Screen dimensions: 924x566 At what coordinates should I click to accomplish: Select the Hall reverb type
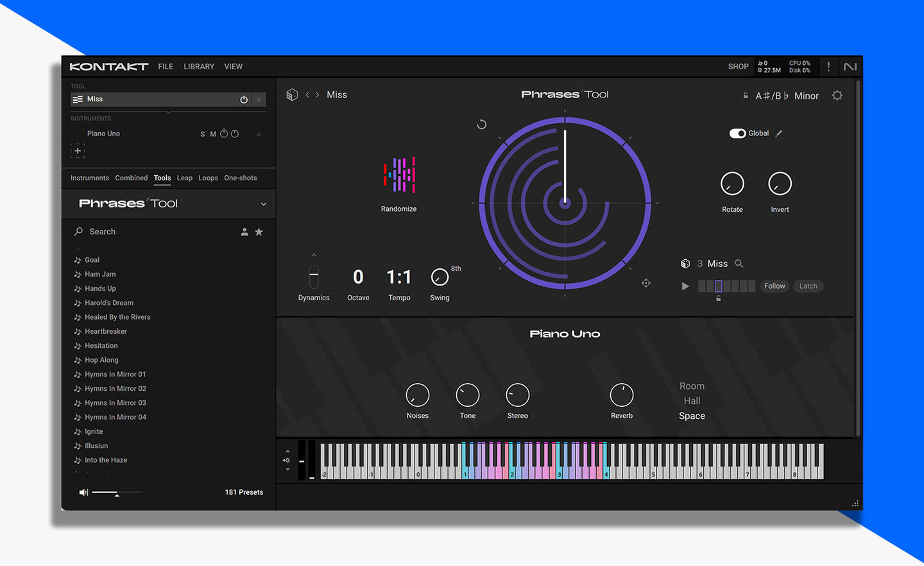click(x=692, y=401)
